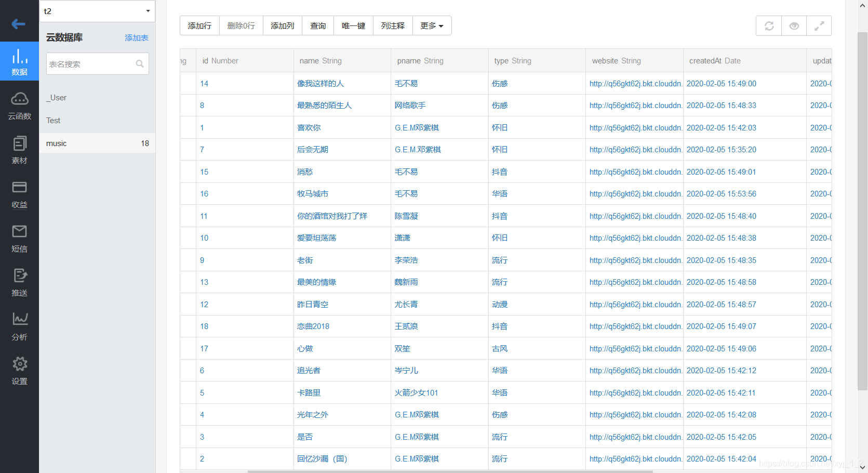Click the 添加表 add table link
The image size is (868, 473).
[137, 37]
